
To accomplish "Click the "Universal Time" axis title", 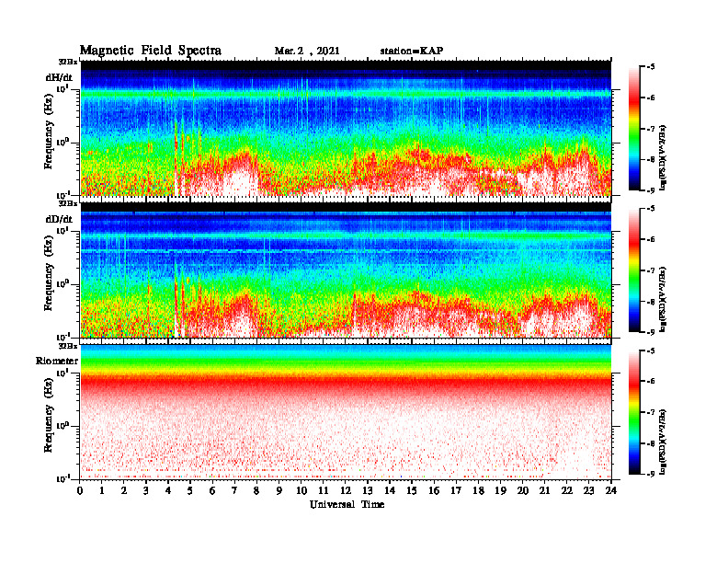I will coord(347,504).
